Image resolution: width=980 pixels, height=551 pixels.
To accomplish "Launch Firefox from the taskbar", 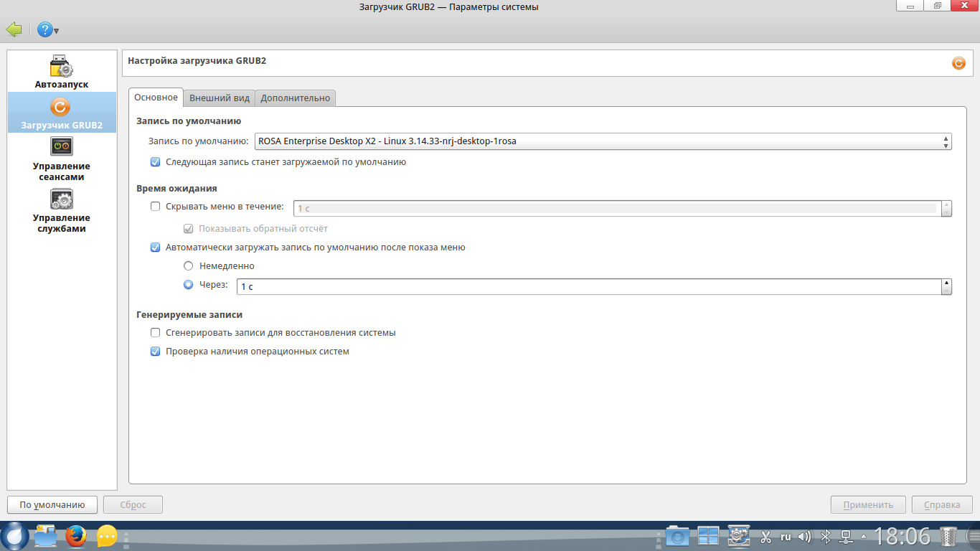I will click(75, 536).
